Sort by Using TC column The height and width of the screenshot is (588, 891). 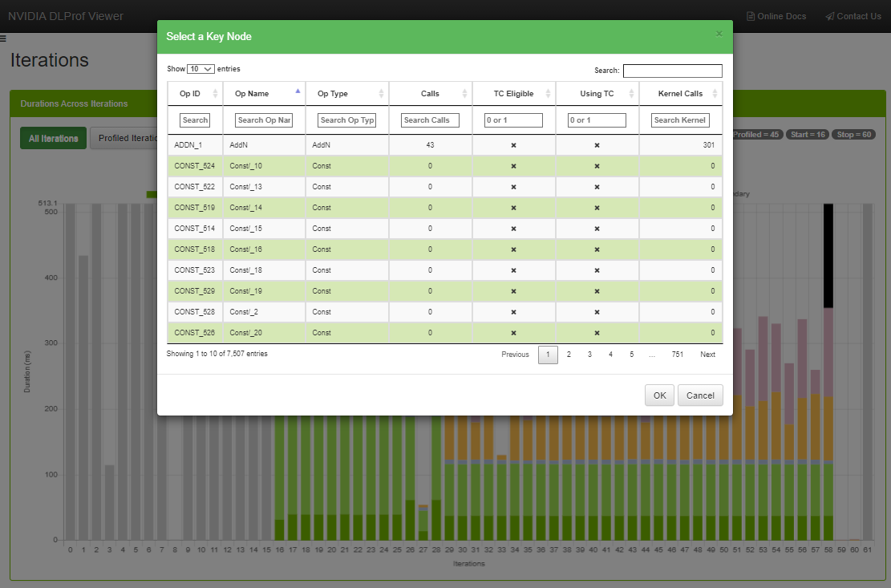(597, 94)
